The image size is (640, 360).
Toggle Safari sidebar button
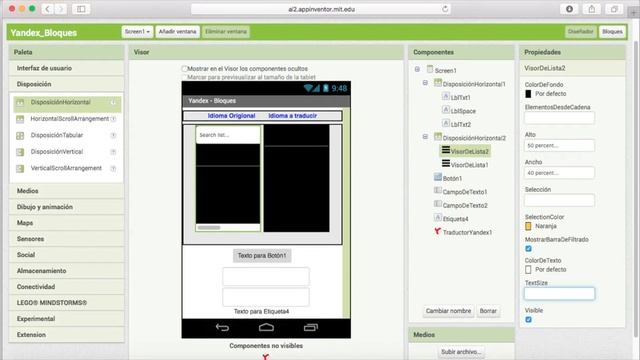click(x=81, y=9)
